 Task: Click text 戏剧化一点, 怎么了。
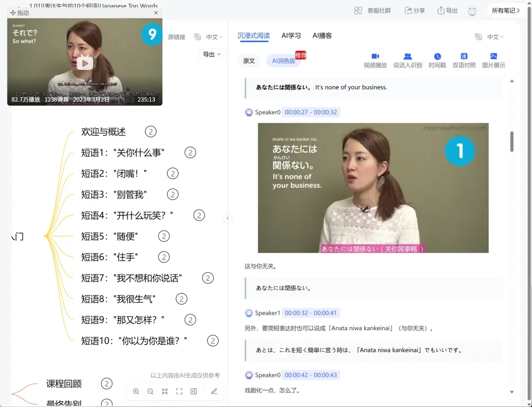(x=272, y=391)
